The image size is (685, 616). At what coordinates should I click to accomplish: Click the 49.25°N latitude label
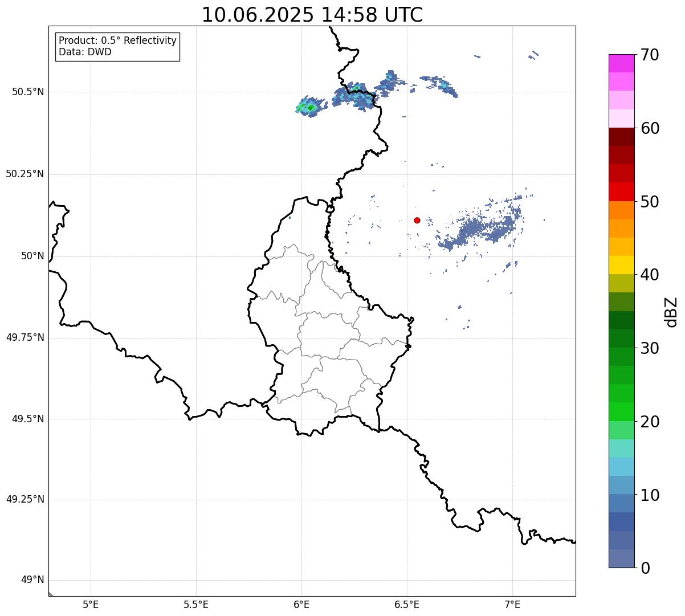pos(25,499)
